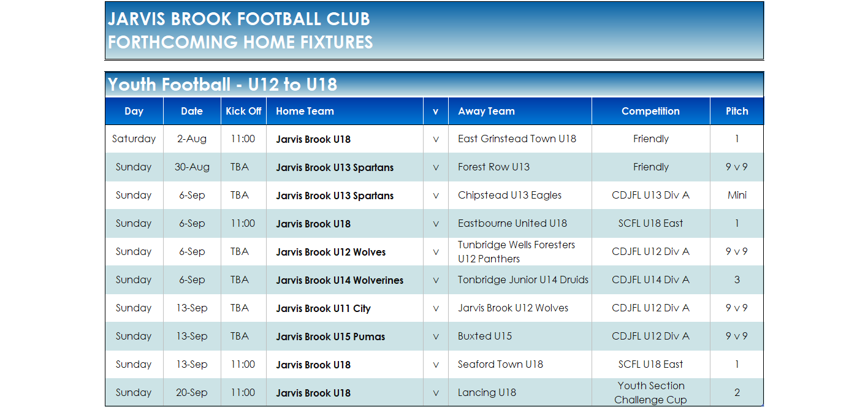This screenshot has width=868, height=407.
Task: Select the Kick Off column header
Action: click(x=243, y=111)
